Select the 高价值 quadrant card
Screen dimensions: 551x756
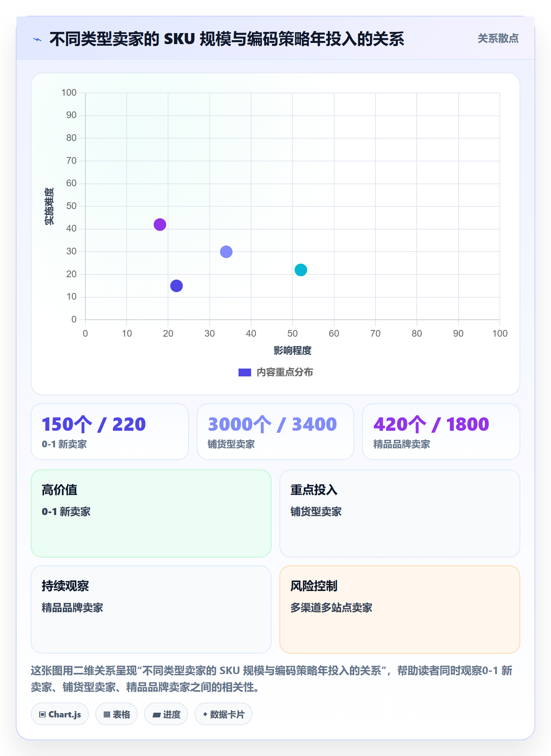tap(151, 513)
